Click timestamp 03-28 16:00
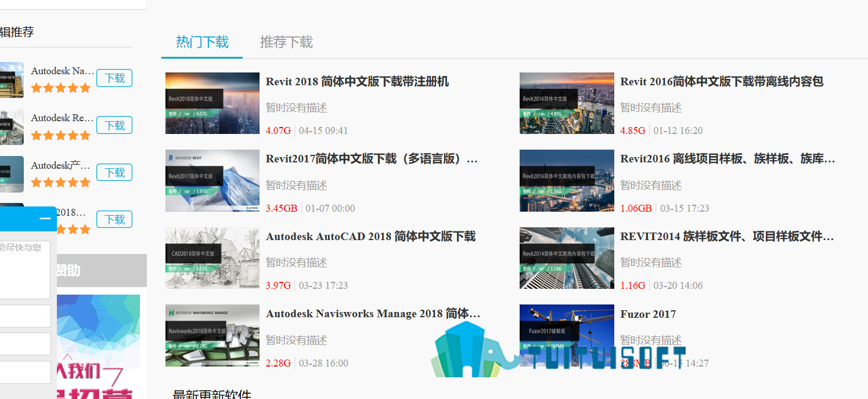The width and height of the screenshot is (868, 399). [x=324, y=363]
